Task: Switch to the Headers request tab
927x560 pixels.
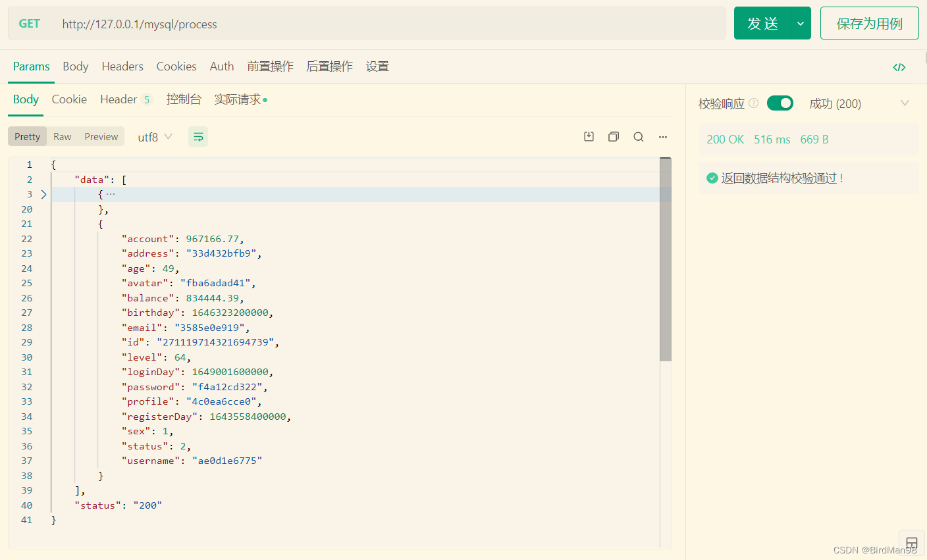Action: point(122,66)
